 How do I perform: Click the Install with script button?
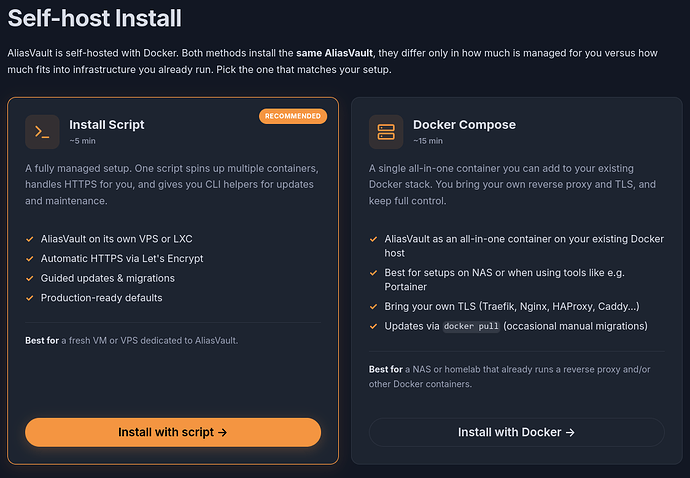[x=173, y=432]
